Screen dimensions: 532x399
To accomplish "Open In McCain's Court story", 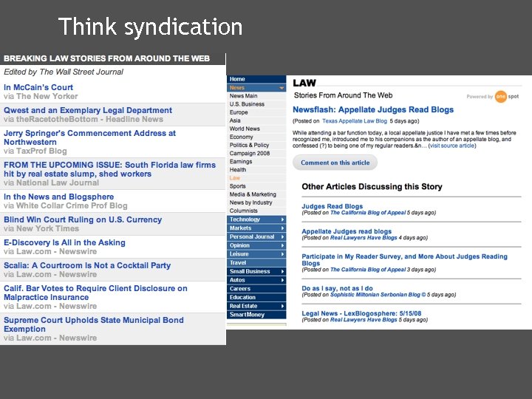I will 38,87.
